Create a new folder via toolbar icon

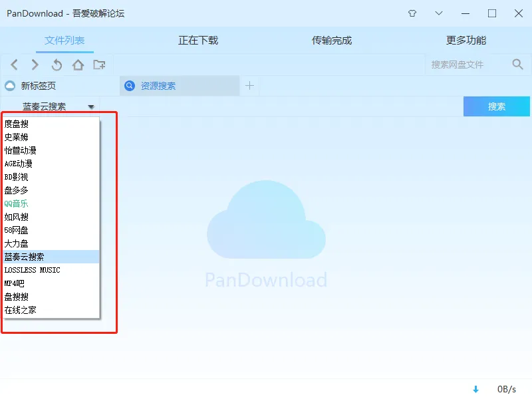pyautogui.click(x=99, y=65)
